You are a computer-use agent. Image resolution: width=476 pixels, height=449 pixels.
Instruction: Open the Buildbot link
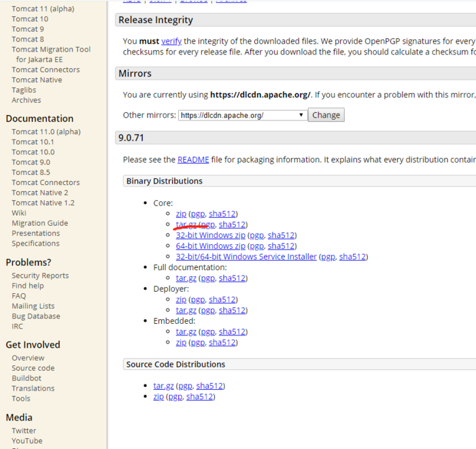pyautogui.click(x=27, y=378)
